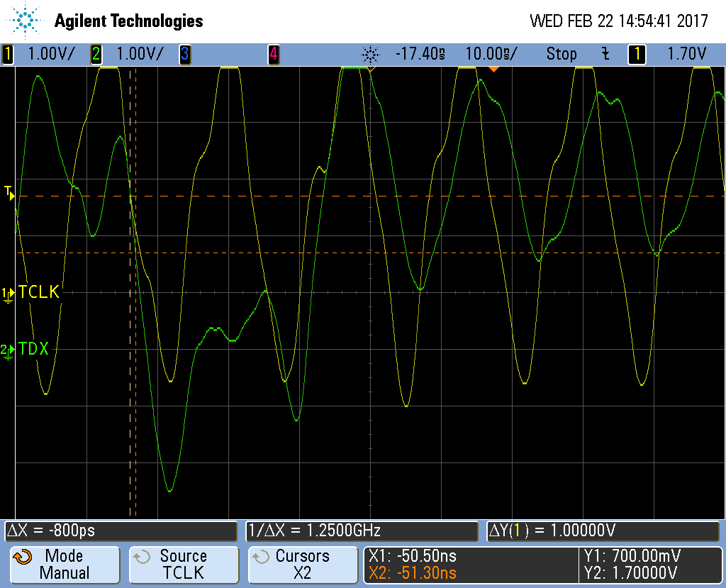Select the X2: -51.30ns cursor readout

(413, 573)
